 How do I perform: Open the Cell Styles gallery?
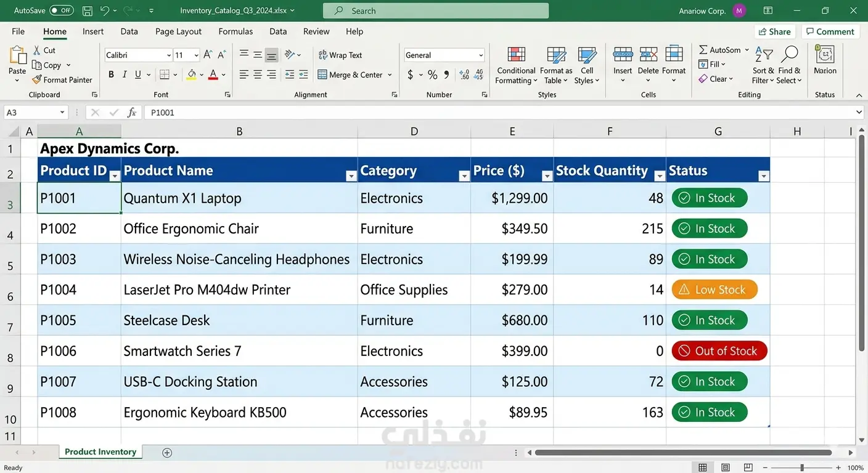tap(587, 65)
